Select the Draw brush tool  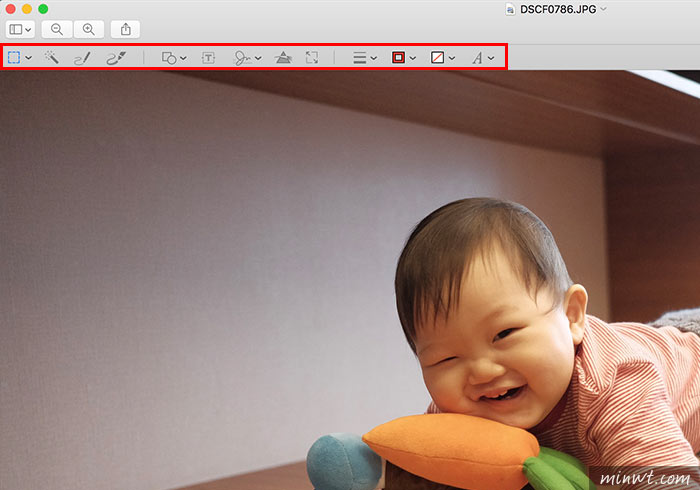[x=116, y=58]
